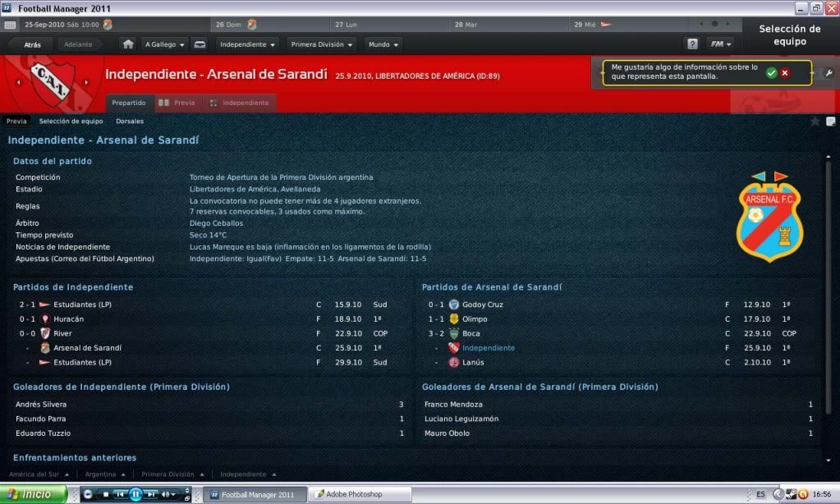This screenshot has height=504, width=840.
Task: Open the calendar icon in date bar
Action: (x=10, y=25)
